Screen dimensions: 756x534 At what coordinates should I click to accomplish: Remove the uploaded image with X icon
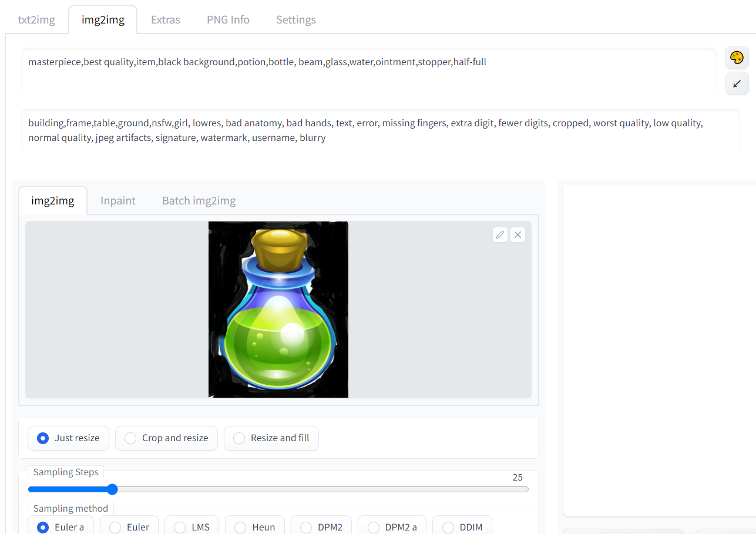[518, 235]
